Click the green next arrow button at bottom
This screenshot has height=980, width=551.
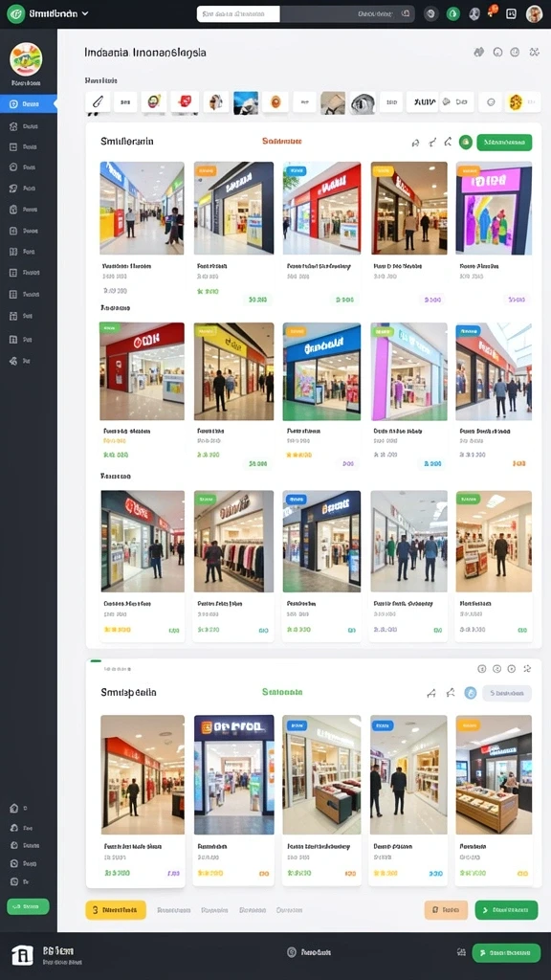pos(506,910)
